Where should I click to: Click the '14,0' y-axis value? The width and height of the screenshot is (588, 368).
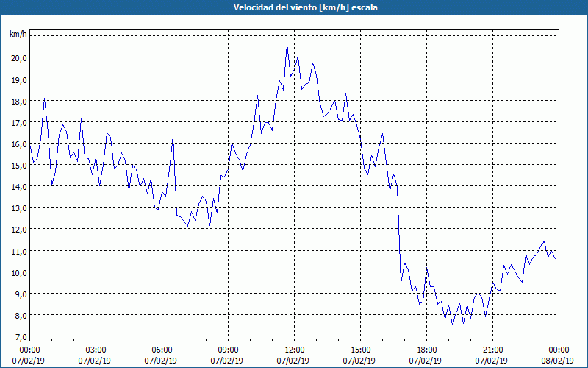coord(18,187)
